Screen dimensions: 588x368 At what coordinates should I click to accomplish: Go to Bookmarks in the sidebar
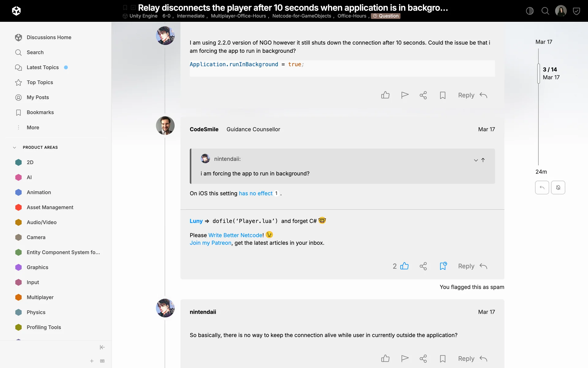pos(40,113)
